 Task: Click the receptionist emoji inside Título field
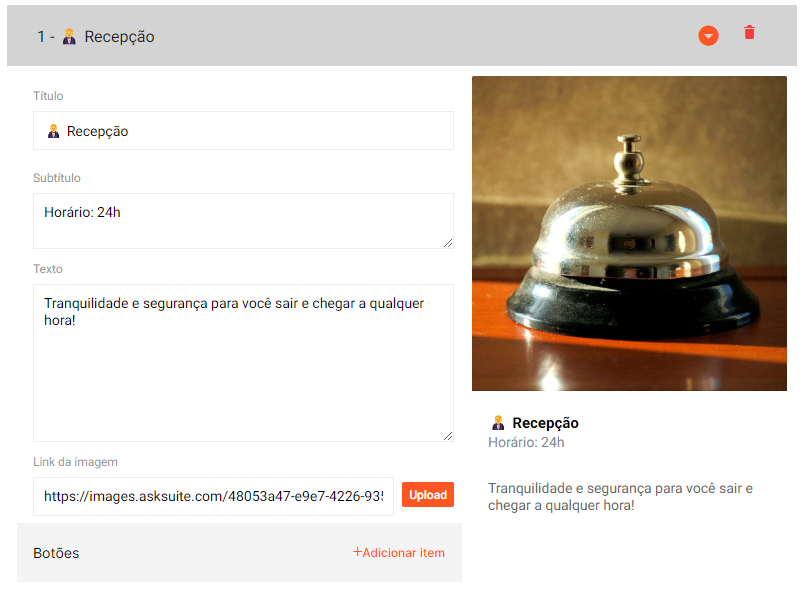(x=53, y=131)
